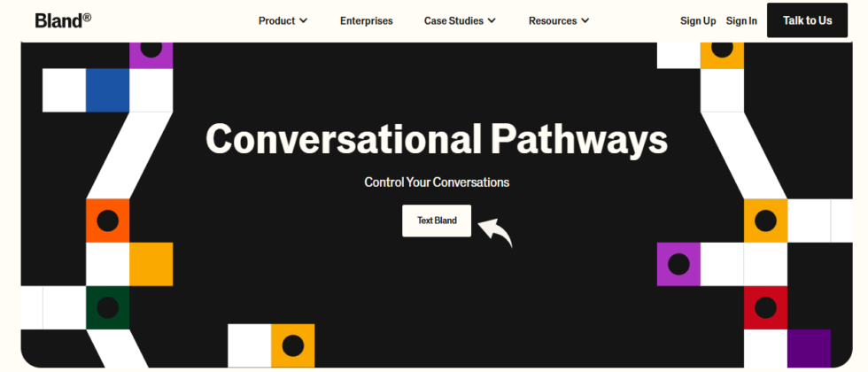Click the Sign Up link
This screenshot has width=868, height=372.
[x=698, y=21]
